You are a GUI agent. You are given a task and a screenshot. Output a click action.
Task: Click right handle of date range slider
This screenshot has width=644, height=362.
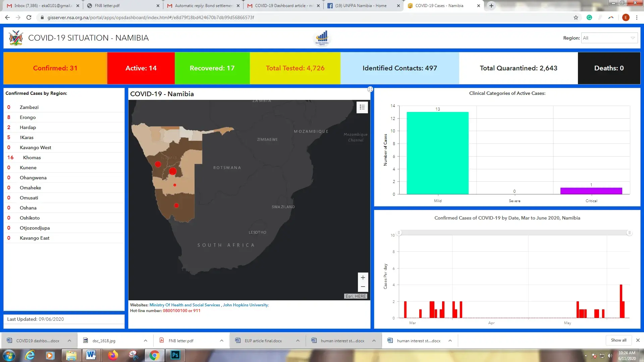click(x=629, y=233)
